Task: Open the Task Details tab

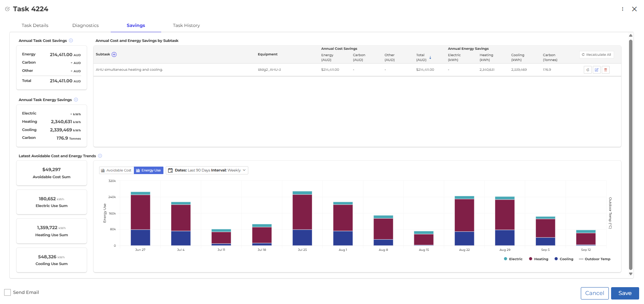Action: (35, 25)
